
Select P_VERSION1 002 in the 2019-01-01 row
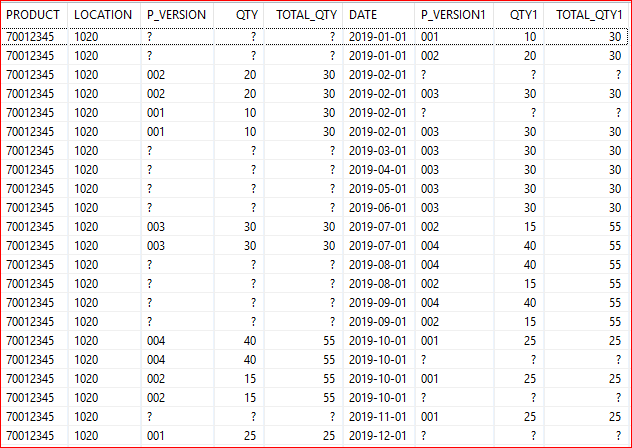[430, 56]
